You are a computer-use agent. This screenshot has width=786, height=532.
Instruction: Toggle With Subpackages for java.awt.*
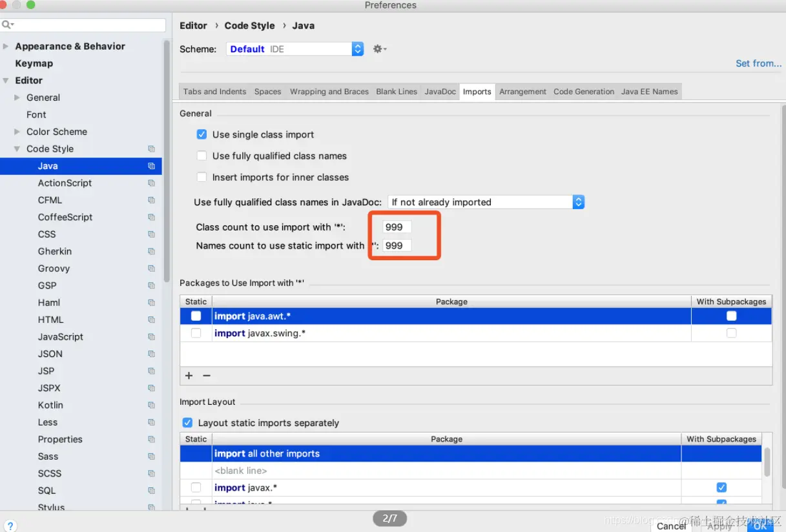pyautogui.click(x=731, y=316)
